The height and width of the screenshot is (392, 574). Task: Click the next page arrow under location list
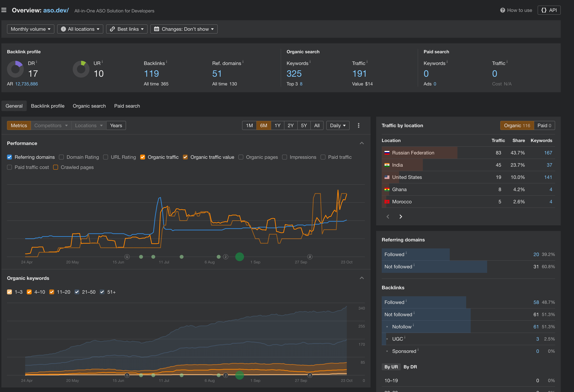pyautogui.click(x=401, y=216)
